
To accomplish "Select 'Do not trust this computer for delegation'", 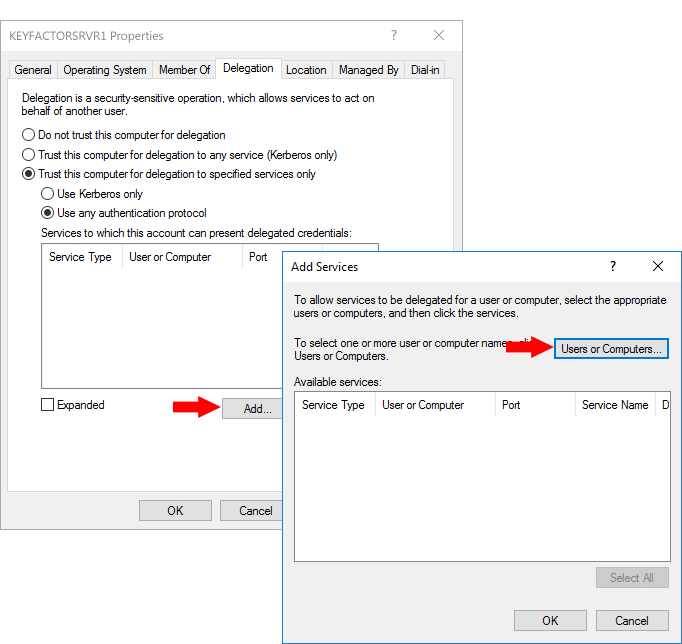I will (29, 135).
